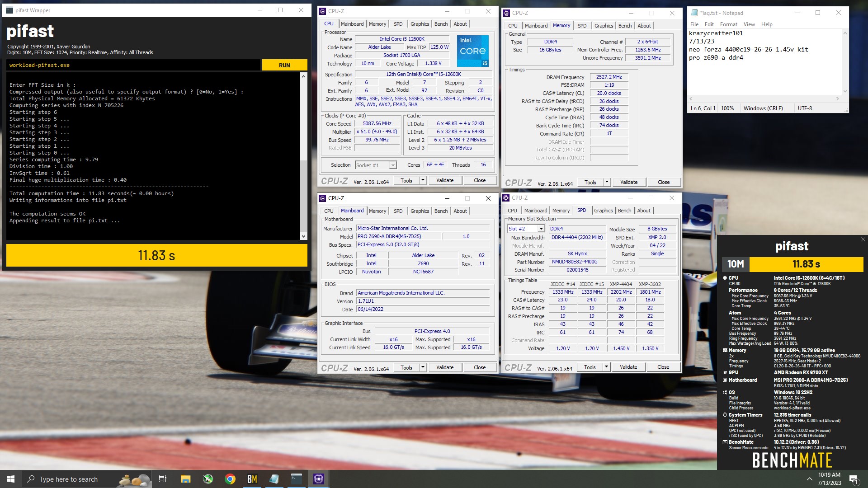Click the BIOS Version 1.71U1 field
Screen dimensions: 868x488
(x=423, y=301)
